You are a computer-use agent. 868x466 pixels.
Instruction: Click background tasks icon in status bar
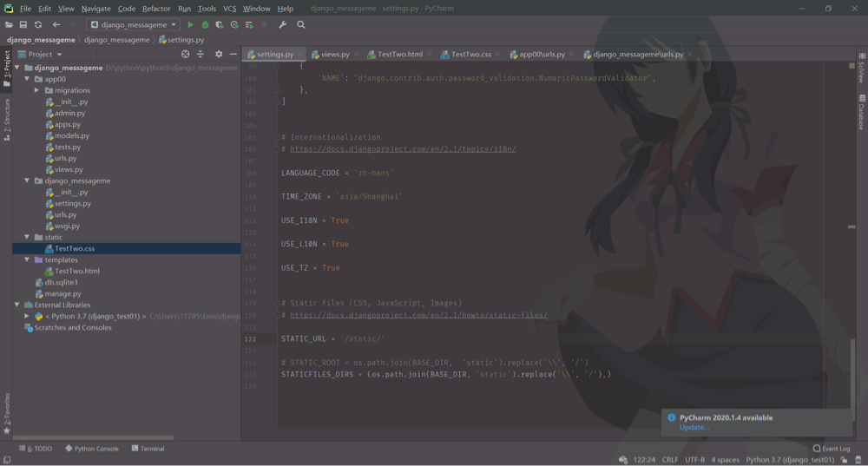[x=623, y=460]
